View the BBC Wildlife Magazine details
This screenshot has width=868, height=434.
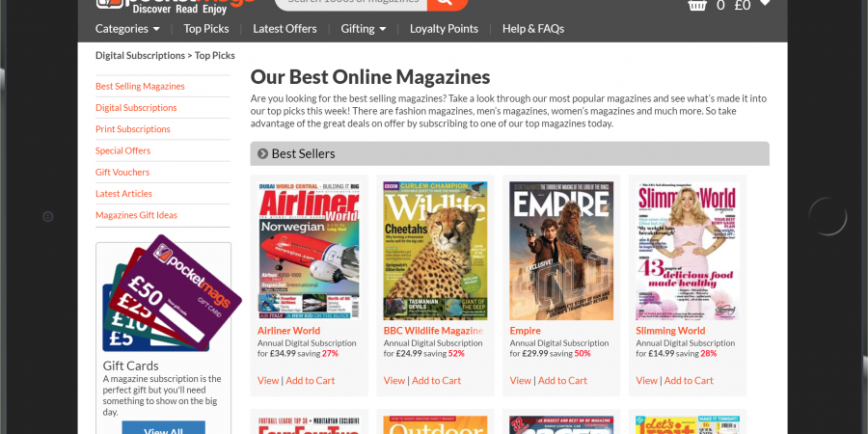click(394, 380)
